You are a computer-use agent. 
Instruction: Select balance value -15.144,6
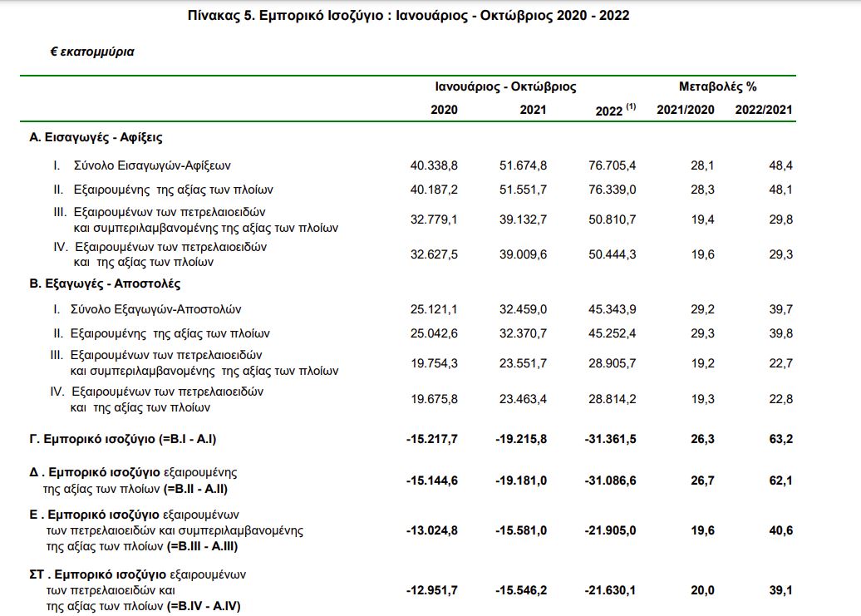(432, 480)
